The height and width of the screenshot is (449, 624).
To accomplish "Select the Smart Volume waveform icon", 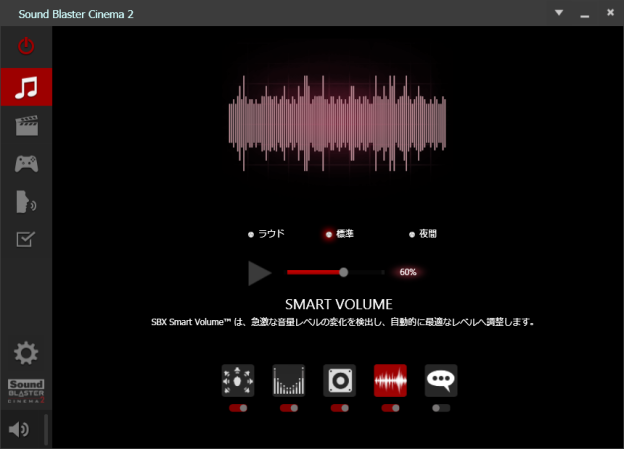I will 390,381.
